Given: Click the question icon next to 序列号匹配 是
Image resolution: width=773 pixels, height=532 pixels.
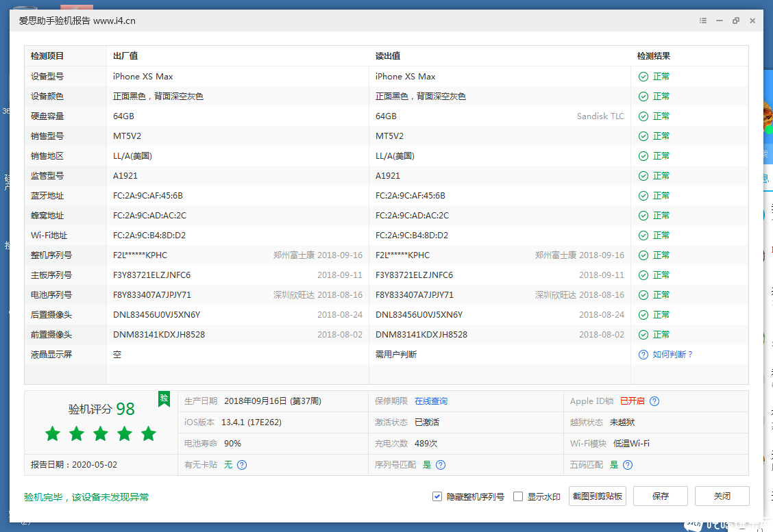Looking at the screenshot, I should (x=441, y=464).
